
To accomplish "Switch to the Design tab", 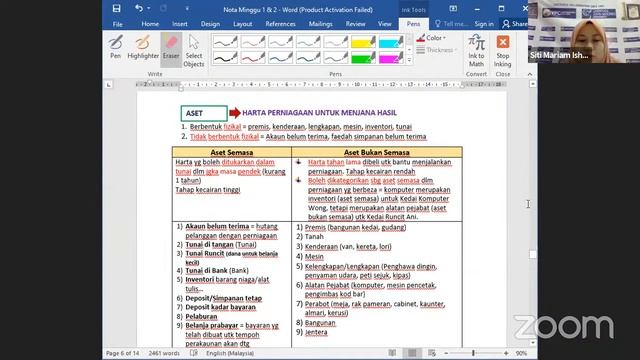I will pyautogui.click(x=210, y=24).
